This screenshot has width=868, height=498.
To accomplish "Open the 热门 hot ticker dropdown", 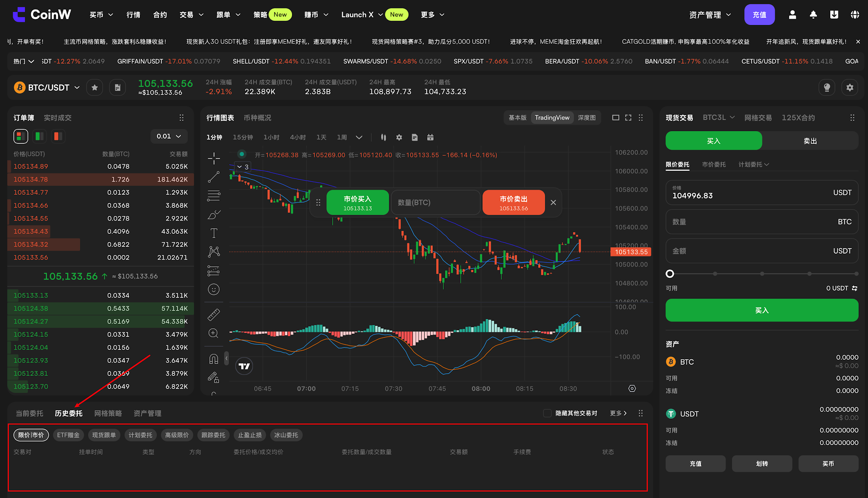I will (x=23, y=61).
